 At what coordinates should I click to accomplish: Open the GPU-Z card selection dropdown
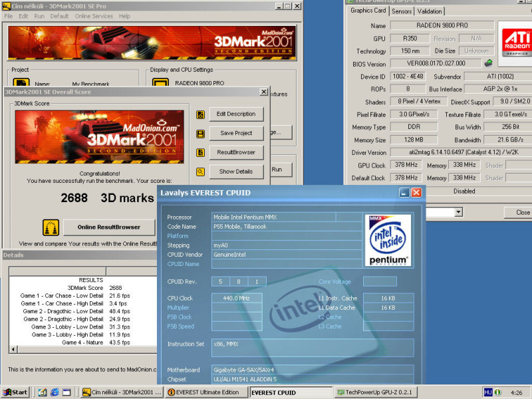[458, 212]
